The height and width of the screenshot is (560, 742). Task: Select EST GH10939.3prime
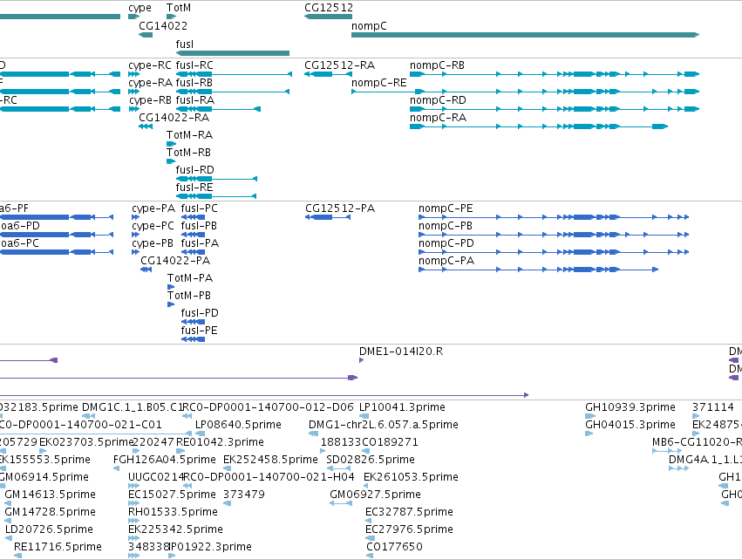click(x=590, y=416)
